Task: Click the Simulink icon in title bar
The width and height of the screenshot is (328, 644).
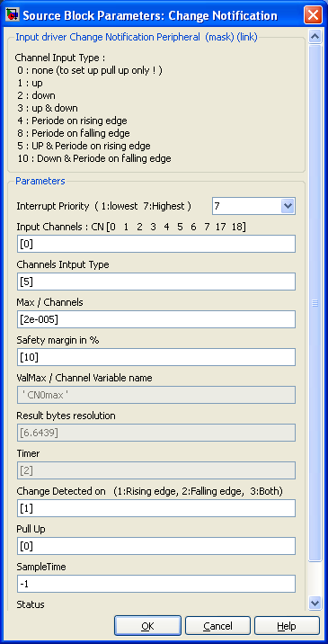Action: (13, 16)
